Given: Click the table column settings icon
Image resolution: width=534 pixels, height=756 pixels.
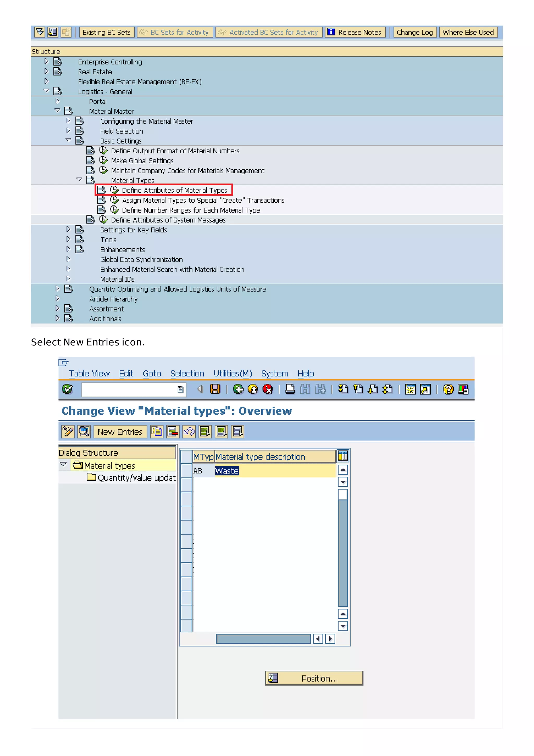Looking at the screenshot, I should tap(343, 456).
